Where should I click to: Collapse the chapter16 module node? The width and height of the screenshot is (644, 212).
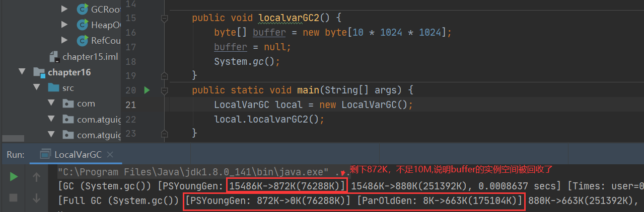click(22, 72)
